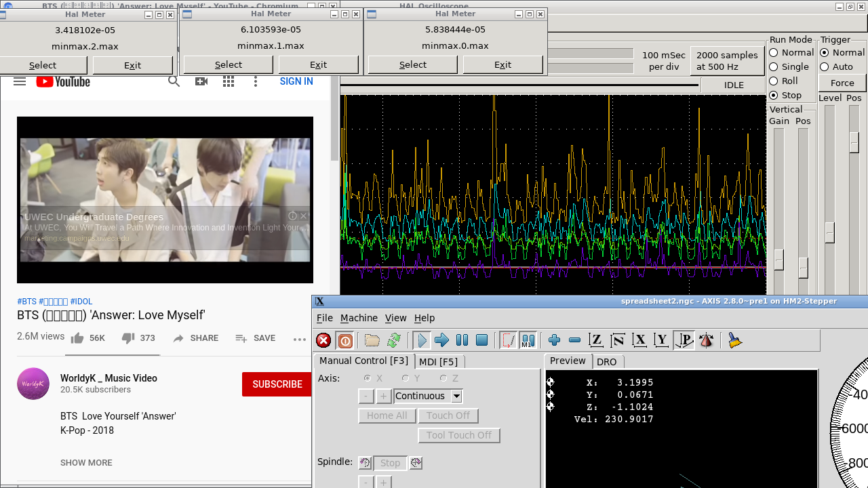This screenshot has width=868, height=488.
Task: Toggle block delete skip-lines button
Action: [x=508, y=340]
